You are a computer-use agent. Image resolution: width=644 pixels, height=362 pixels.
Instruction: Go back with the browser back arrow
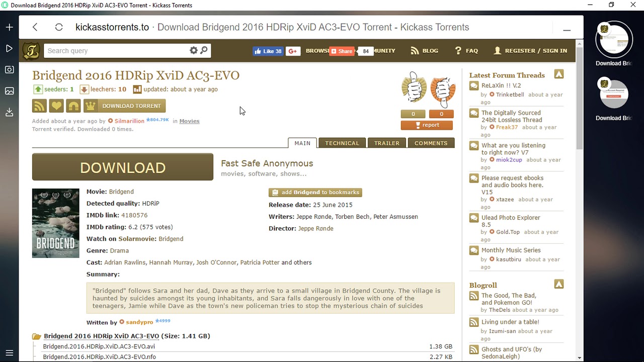(x=35, y=27)
